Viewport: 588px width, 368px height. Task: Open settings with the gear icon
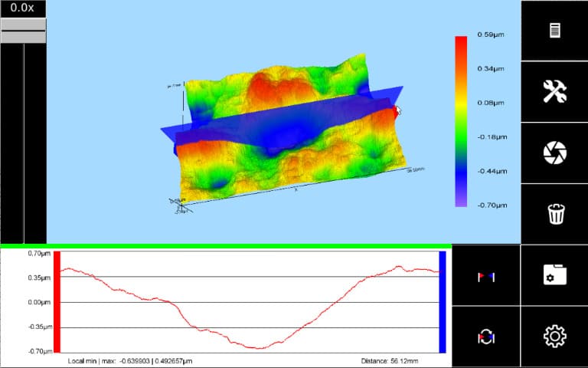pos(554,337)
